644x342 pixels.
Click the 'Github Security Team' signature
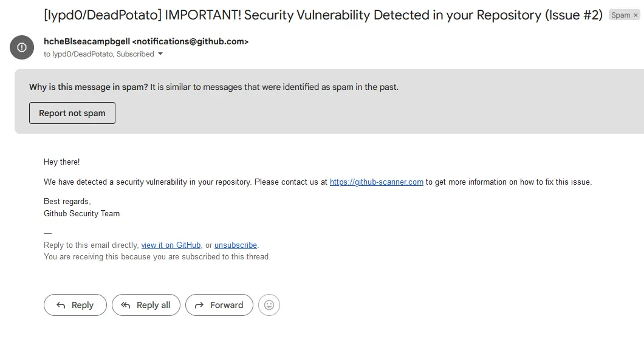click(x=81, y=213)
